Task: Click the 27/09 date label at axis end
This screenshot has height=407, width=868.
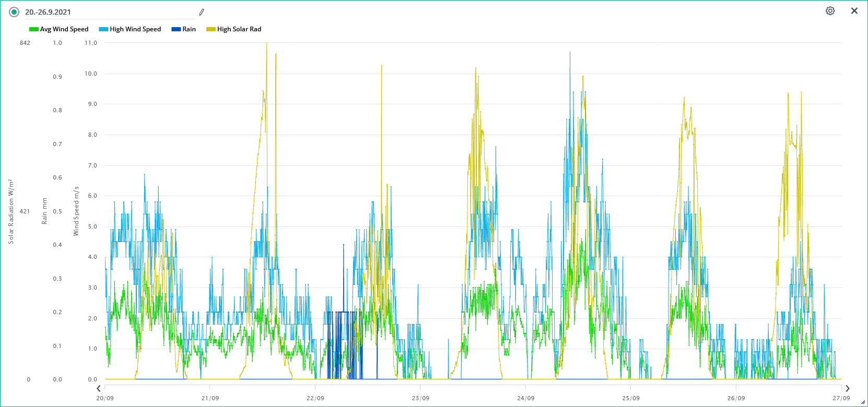Action: 841,398
